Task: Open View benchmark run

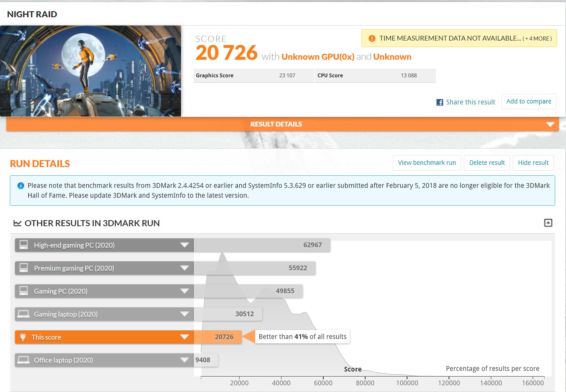Action: [427, 163]
